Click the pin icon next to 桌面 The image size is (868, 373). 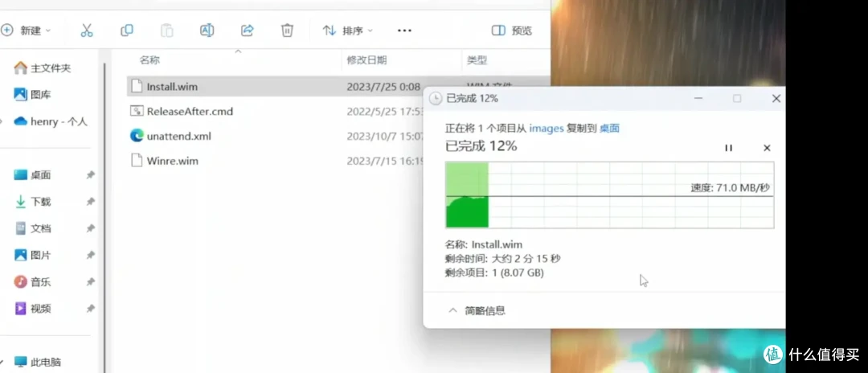[x=90, y=175]
